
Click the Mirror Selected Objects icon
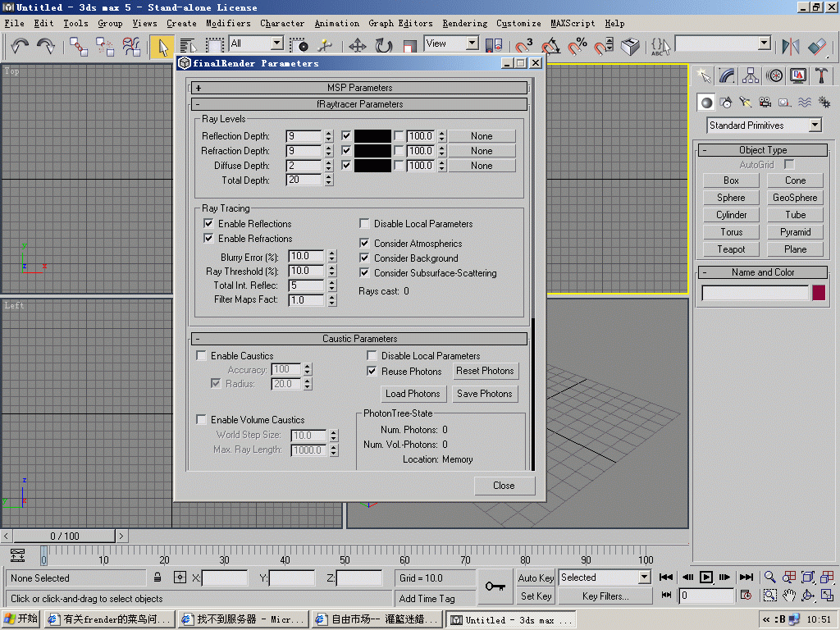tap(791, 47)
